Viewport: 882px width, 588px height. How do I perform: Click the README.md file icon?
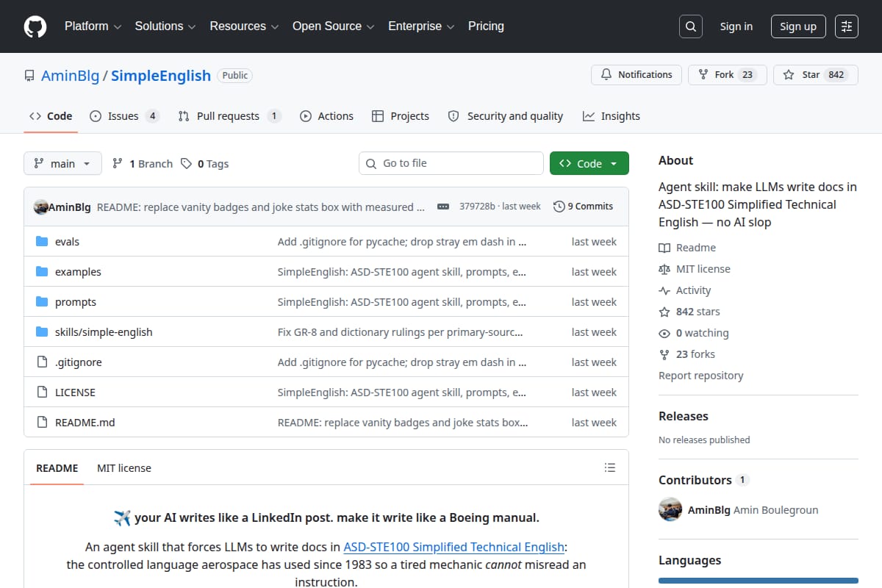pyautogui.click(x=42, y=422)
